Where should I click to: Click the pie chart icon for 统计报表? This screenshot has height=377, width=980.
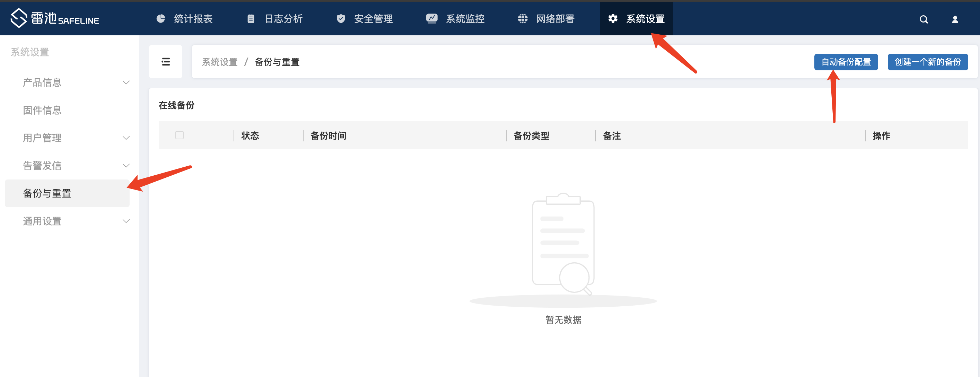(x=161, y=19)
